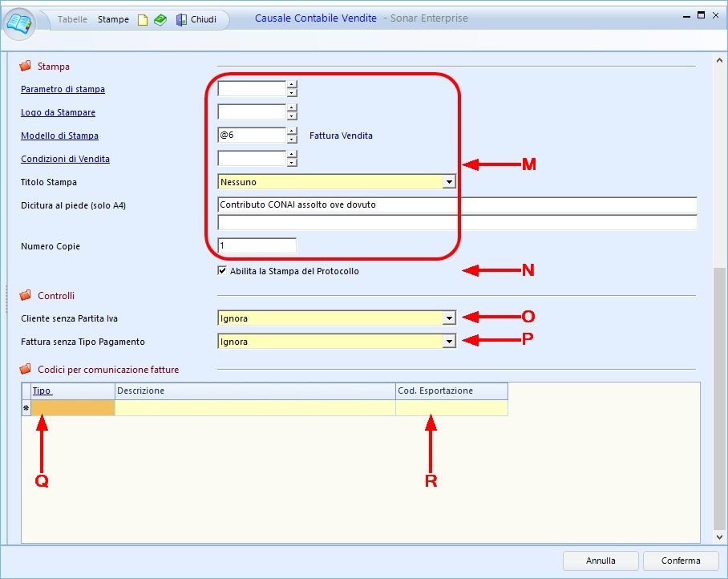Click the Controlli section folder icon
The image size is (728, 579).
25,295
